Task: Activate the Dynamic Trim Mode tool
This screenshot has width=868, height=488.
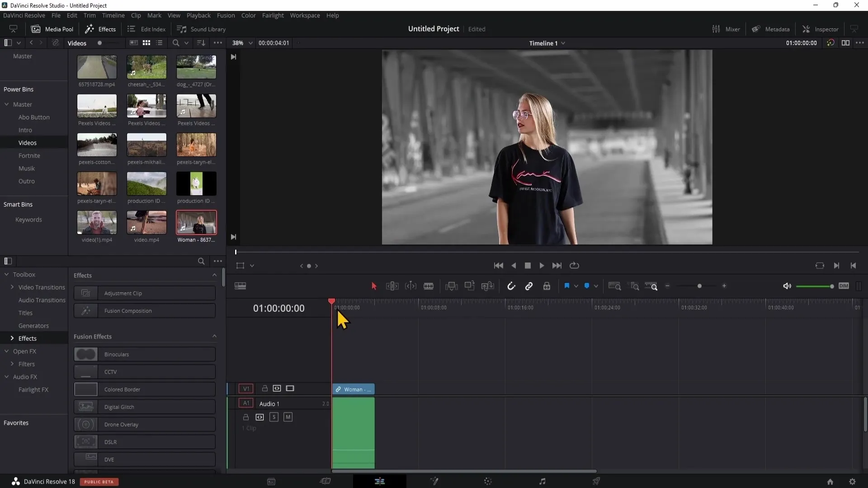Action: [x=410, y=286]
